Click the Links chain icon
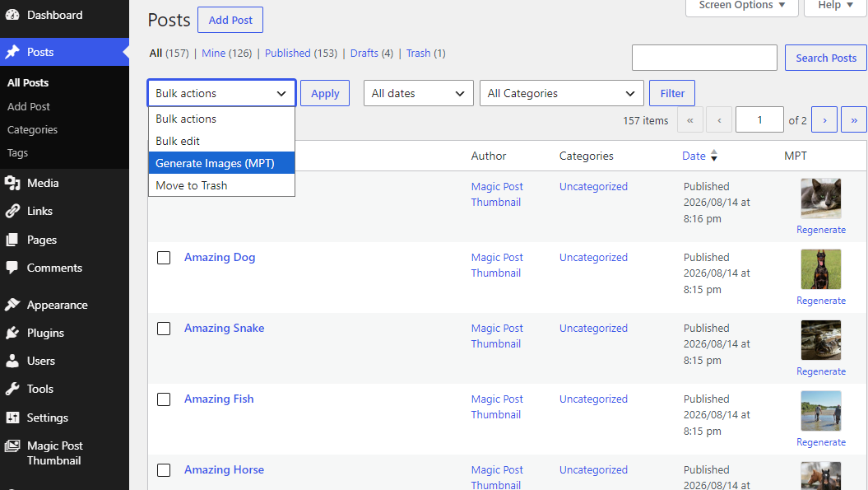Screen dimensions: 868x490 (x=12, y=211)
